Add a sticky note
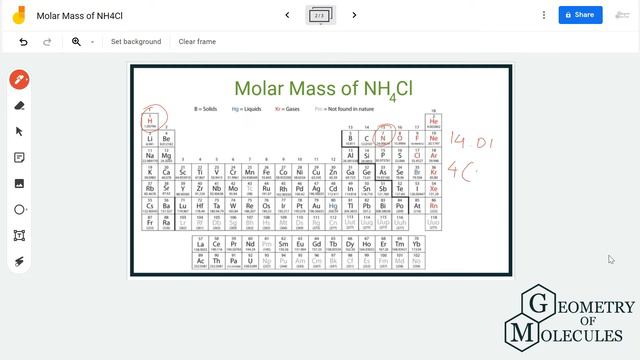The height and width of the screenshot is (360, 640). (x=19, y=158)
